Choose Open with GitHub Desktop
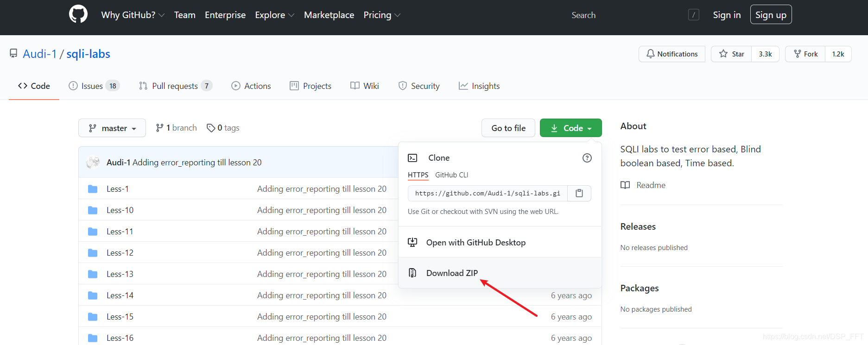This screenshot has height=345, width=868. tap(500, 242)
